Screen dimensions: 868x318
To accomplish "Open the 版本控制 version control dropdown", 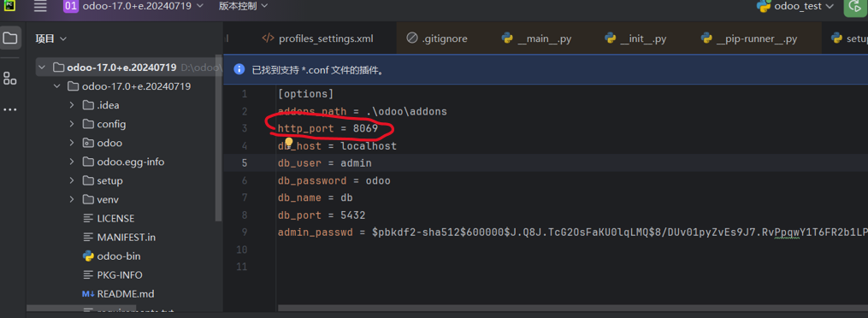I will point(243,6).
